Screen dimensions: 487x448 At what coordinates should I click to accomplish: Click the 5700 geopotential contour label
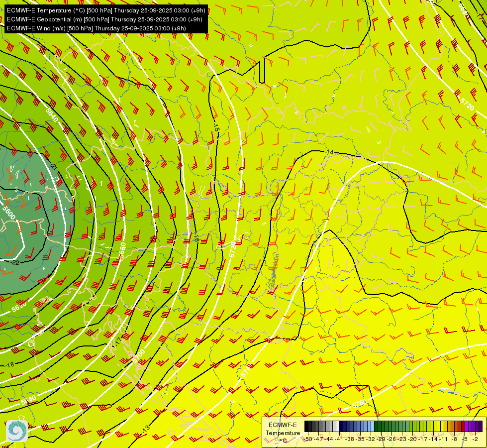(x=139, y=356)
